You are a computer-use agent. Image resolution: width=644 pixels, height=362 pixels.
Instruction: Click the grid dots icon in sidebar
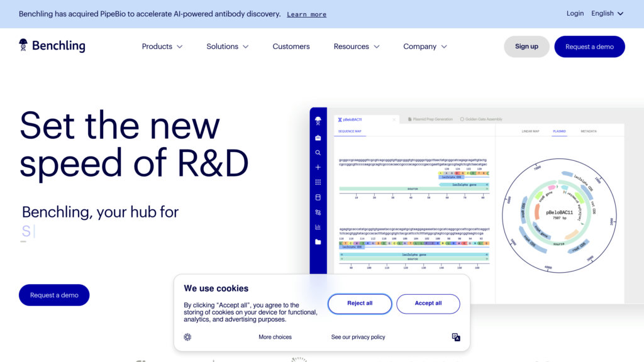pos(318,182)
